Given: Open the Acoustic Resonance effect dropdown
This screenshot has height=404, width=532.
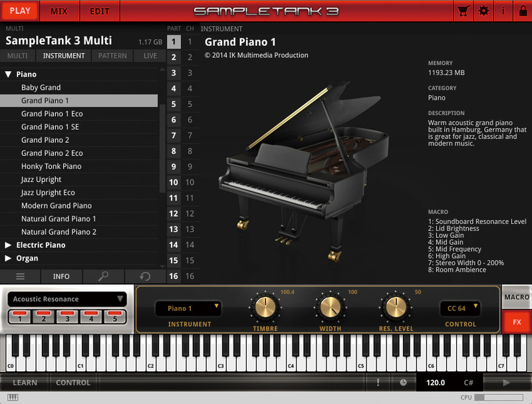Looking at the screenshot, I should (67, 299).
